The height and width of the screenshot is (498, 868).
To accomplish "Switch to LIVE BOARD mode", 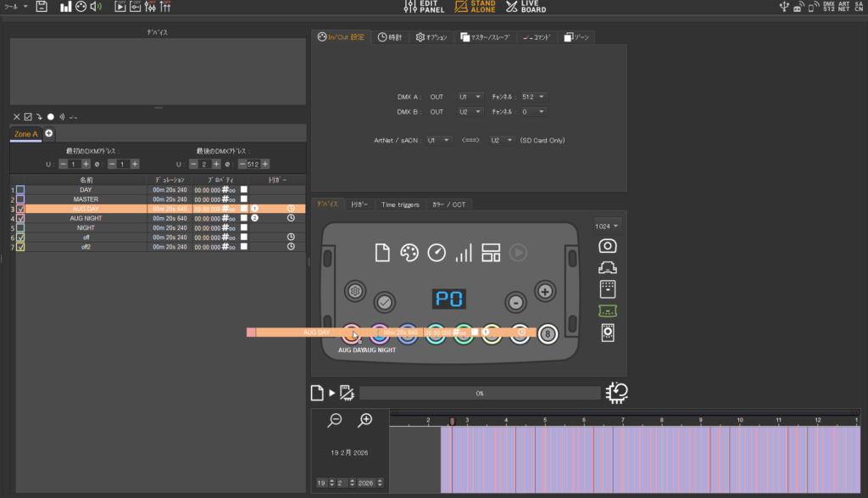I will pyautogui.click(x=526, y=7).
